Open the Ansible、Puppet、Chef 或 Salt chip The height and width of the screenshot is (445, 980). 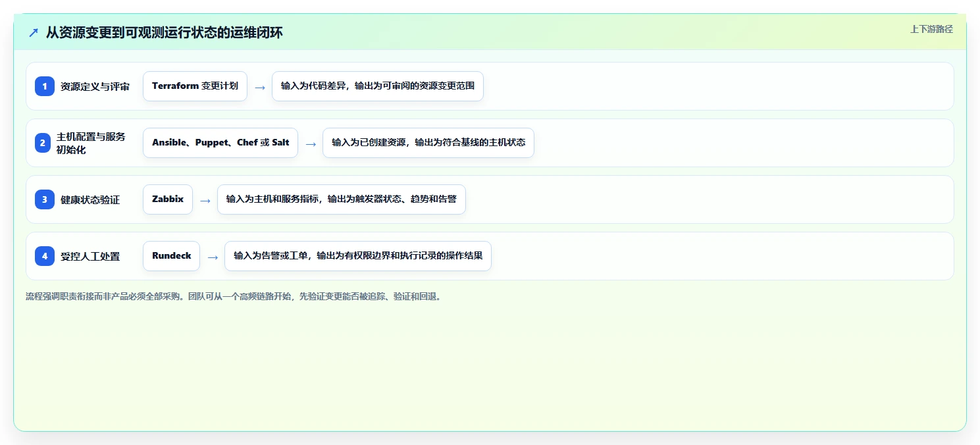point(220,143)
